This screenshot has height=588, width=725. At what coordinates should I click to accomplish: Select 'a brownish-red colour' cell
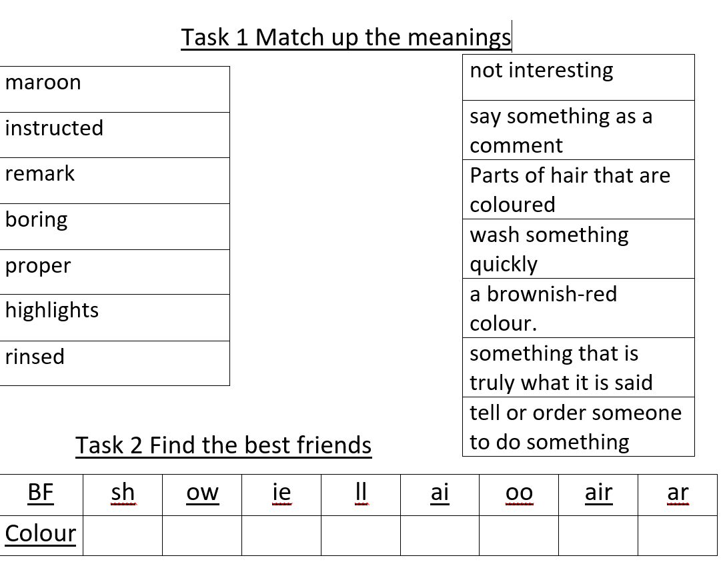[x=578, y=308]
